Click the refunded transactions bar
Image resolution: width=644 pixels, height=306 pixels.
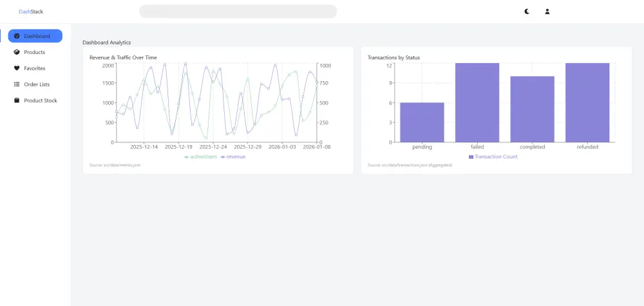click(x=587, y=103)
